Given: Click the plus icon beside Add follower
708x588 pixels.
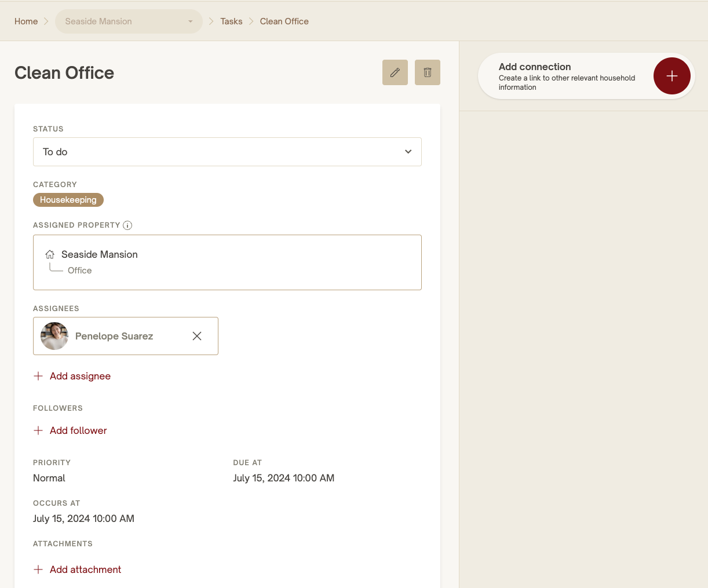Looking at the screenshot, I should tap(38, 430).
